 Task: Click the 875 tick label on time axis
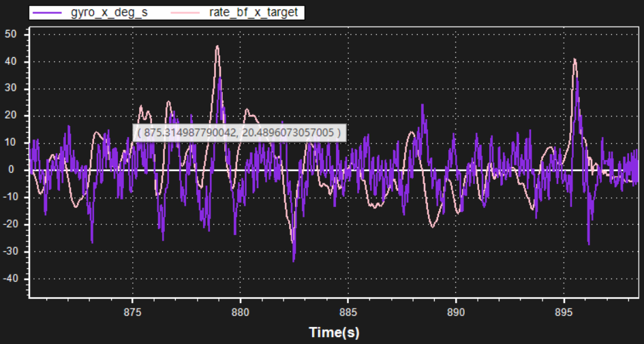132,313
